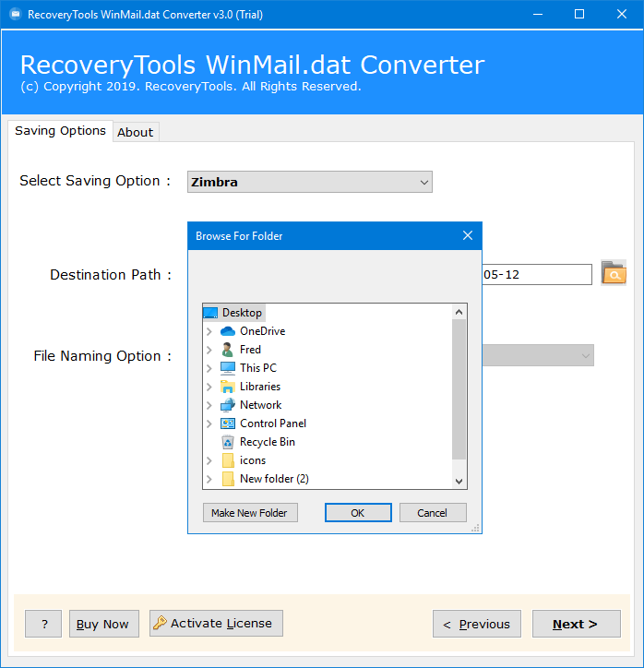Click the icons folder's yellow folder icon
Image resolution: width=644 pixels, height=668 pixels.
tap(228, 460)
